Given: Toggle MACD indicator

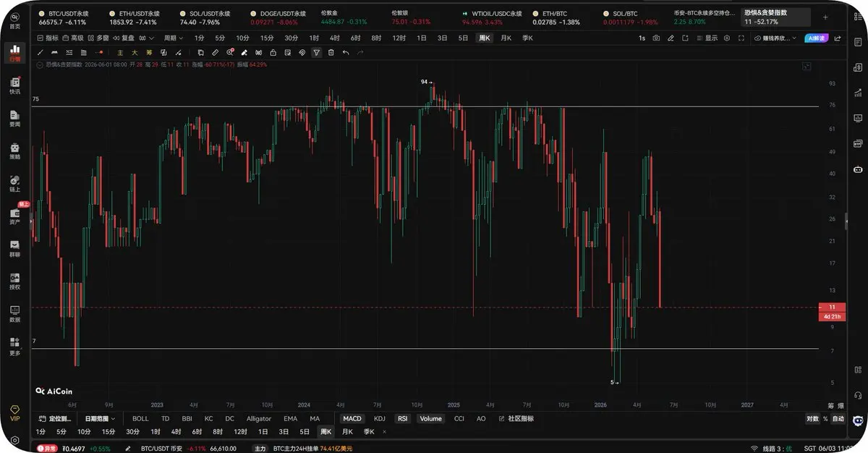Looking at the screenshot, I should [x=352, y=418].
